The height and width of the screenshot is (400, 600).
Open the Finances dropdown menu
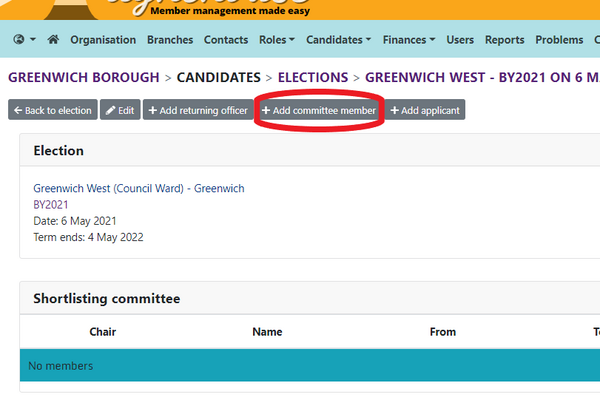coord(409,40)
